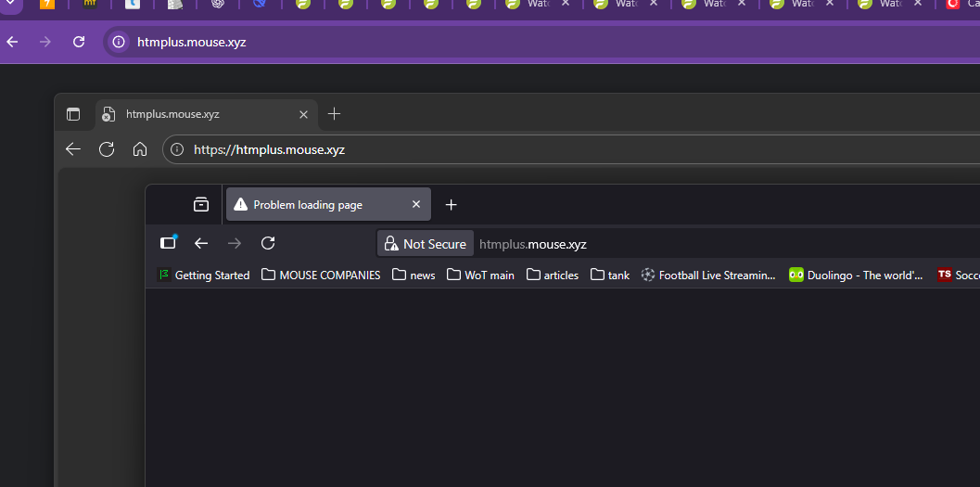Open tab actions menu in middle browser window
Screen dimensions: 980x487
click(74, 114)
